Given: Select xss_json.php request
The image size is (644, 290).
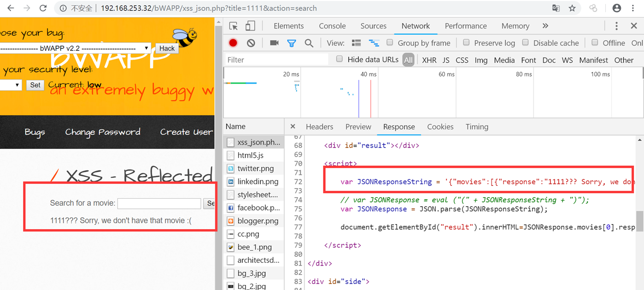Looking at the screenshot, I should click(x=254, y=142).
